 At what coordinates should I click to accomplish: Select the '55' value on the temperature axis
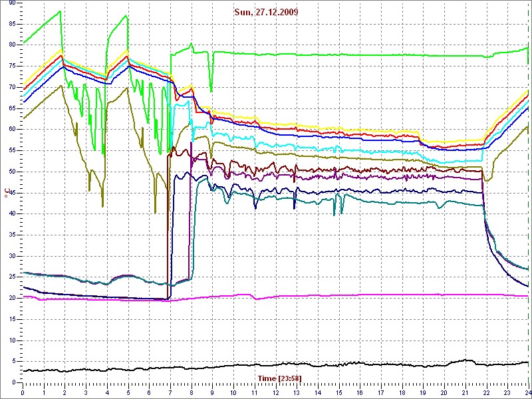(x=12, y=151)
